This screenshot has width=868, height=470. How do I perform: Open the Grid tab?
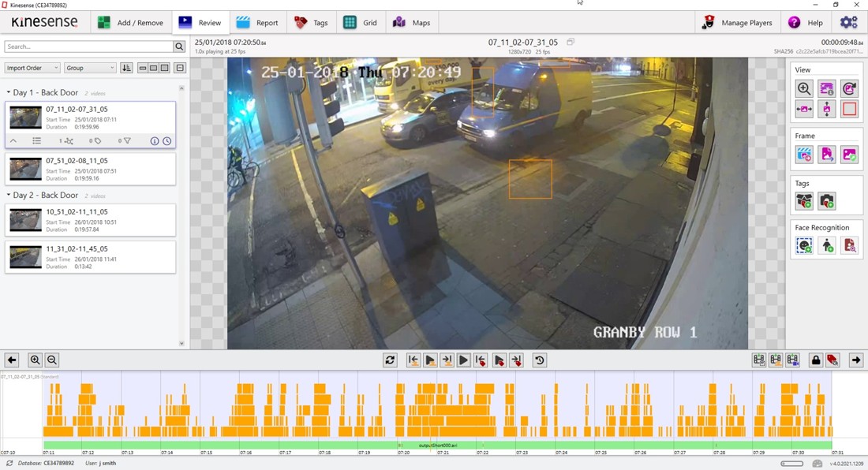(361, 23)
